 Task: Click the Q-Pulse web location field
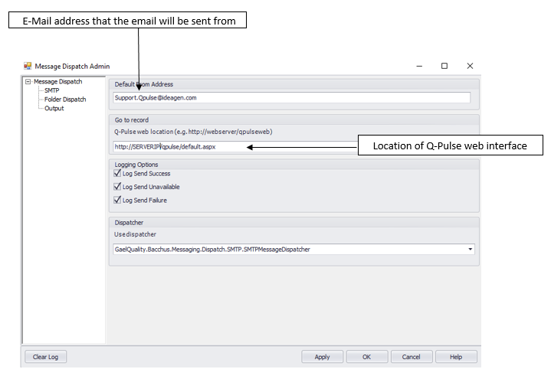pos(235,147)
